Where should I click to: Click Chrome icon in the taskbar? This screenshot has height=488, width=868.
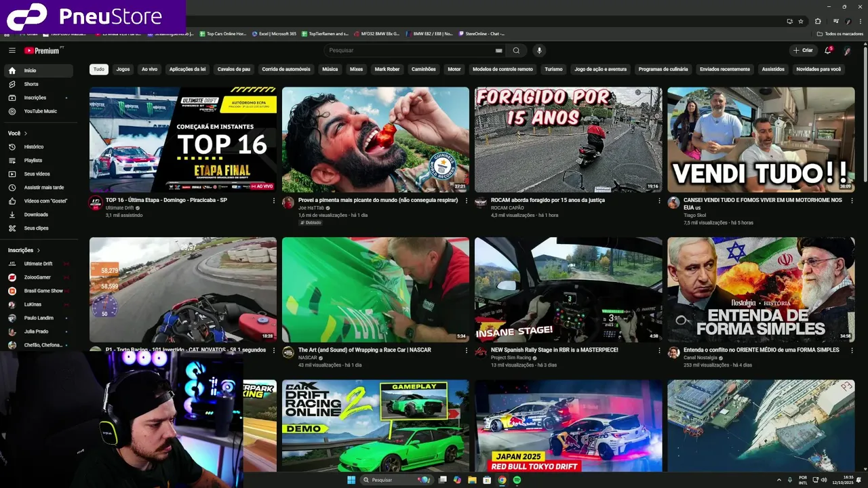pos(502,480)
